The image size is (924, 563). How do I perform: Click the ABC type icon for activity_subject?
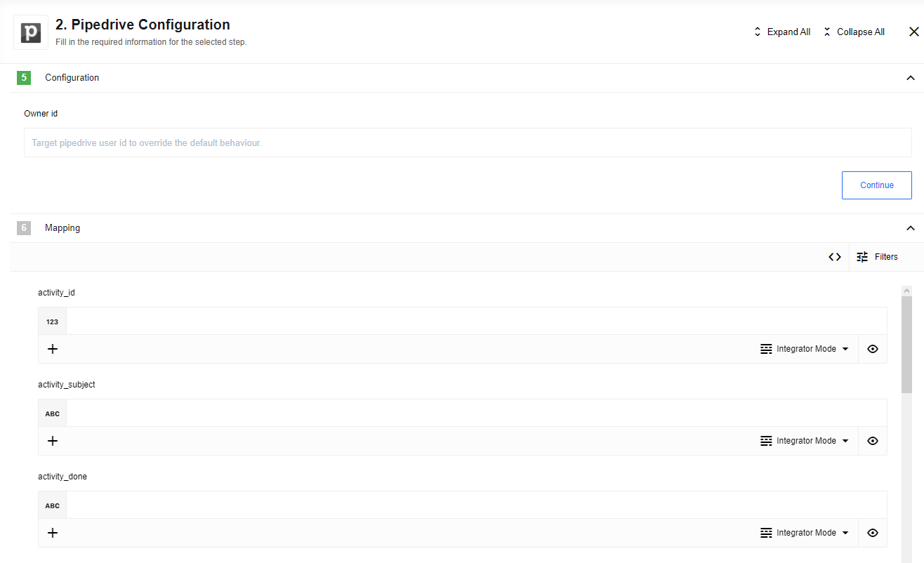pyautogui.click(x=52, y=413)
